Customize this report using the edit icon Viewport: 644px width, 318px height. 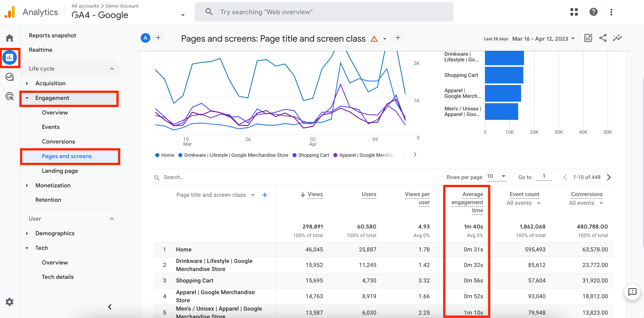click(x=588, y=38)
